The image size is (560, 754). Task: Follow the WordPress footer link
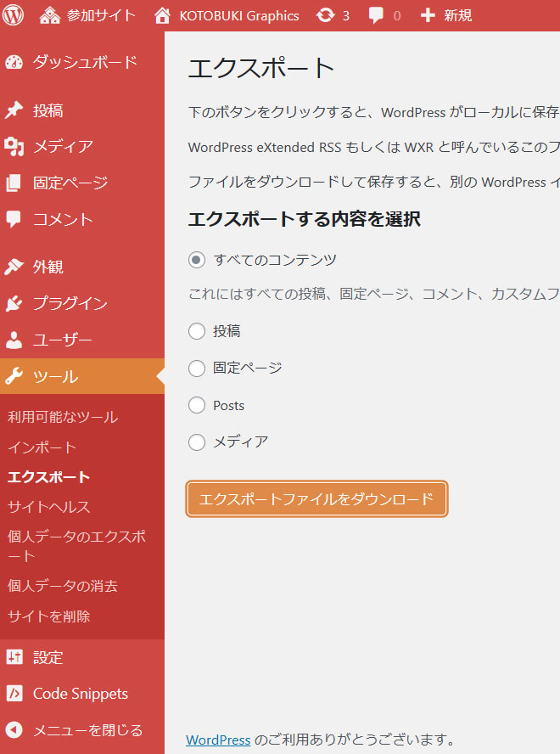(218, 740)
